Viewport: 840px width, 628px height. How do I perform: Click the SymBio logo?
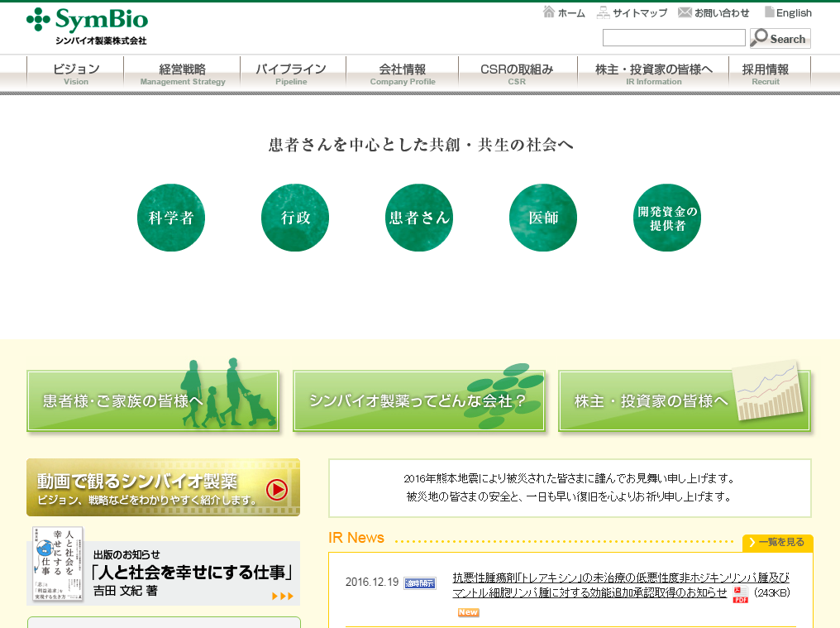point(87,26)
